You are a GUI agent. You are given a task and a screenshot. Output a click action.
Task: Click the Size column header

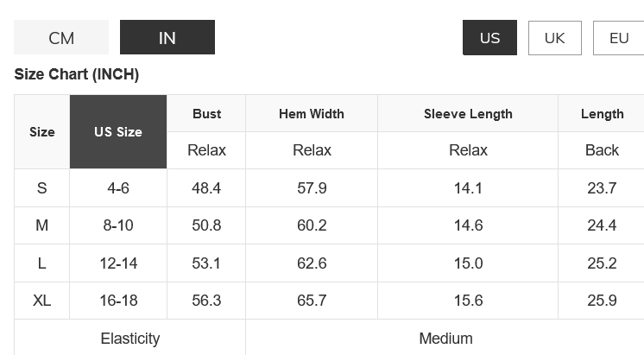42,132
